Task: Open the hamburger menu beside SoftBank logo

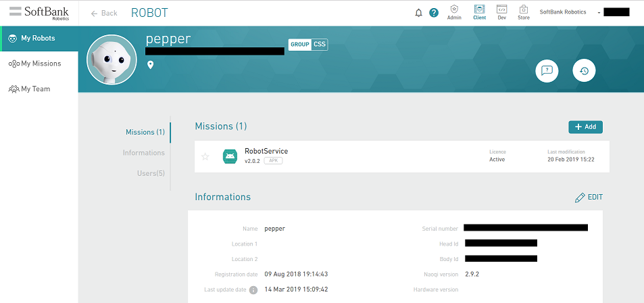Action: tap(15, 12)
